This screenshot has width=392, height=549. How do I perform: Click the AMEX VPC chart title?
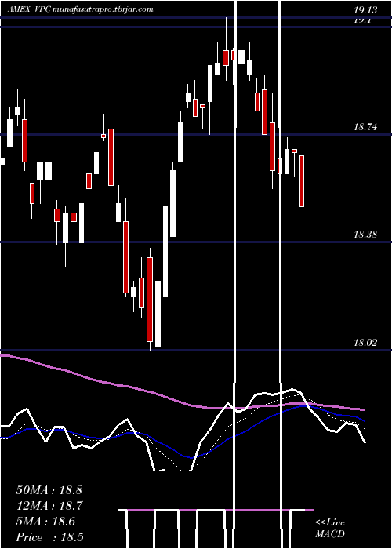(x=29, y=9)
